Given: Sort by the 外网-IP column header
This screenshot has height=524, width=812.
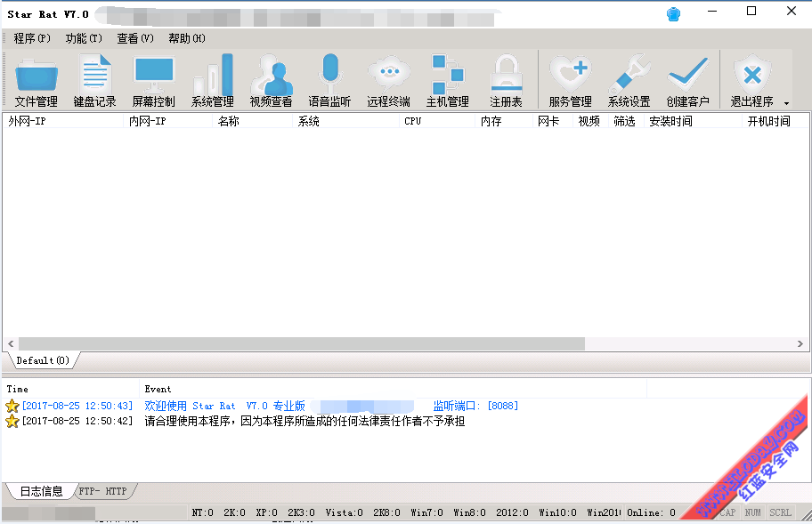Looking at the screenshot, I should (x=63, y=121).
